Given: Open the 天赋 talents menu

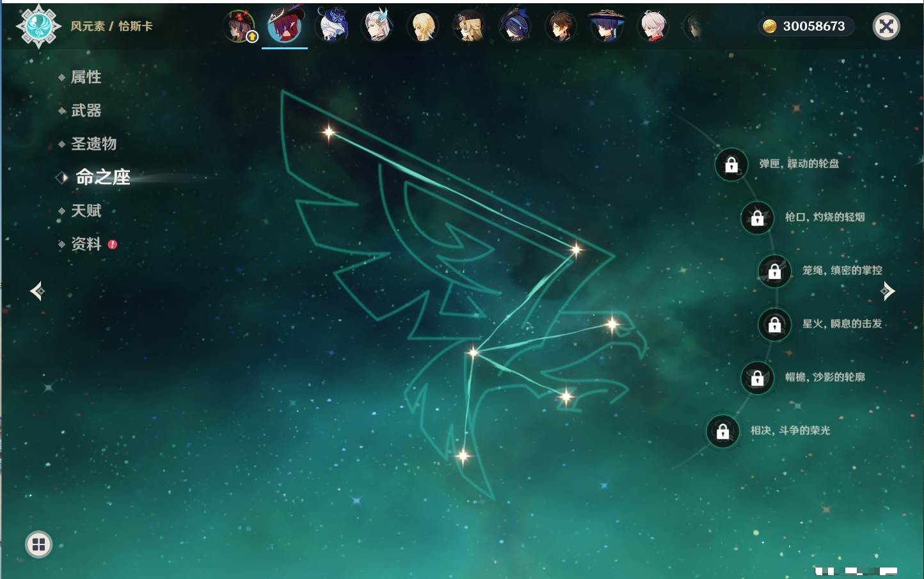Looking at the screenshot, I should 86,210.
